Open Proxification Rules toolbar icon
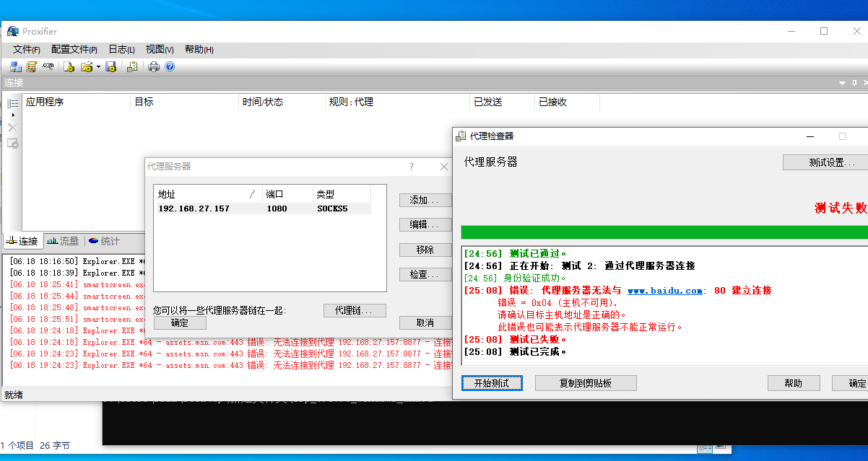Image resolution: width=868 pixels, height=461 pixels. click(31, 66)
